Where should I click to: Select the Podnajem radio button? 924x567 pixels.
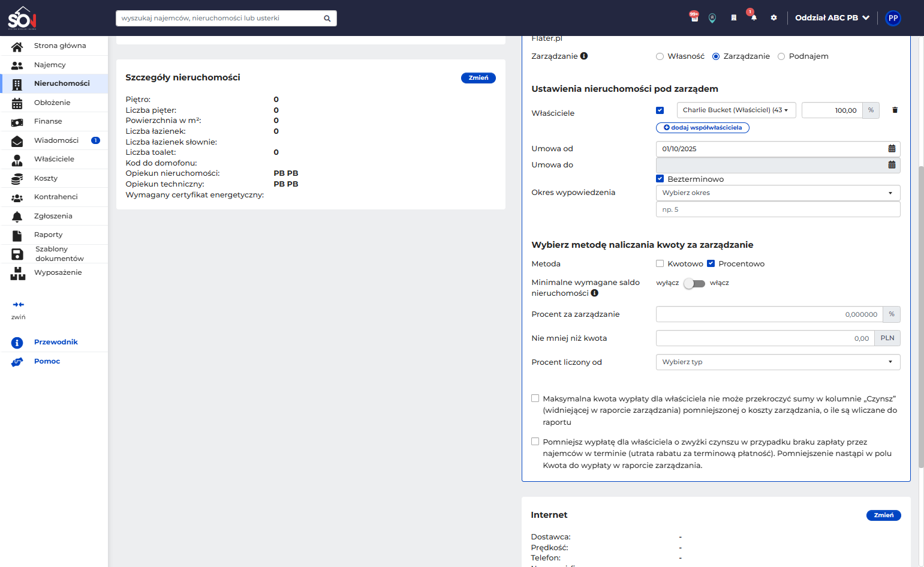(x=781, y=56)
